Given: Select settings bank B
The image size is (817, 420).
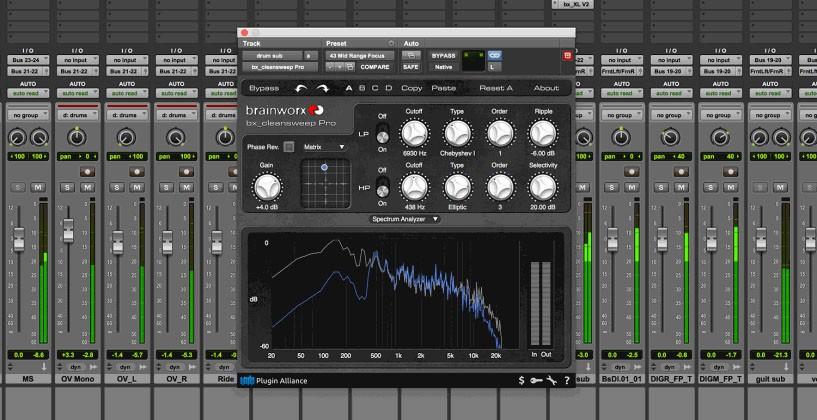Looking at the screenshot, I should [x=361, y=88].
